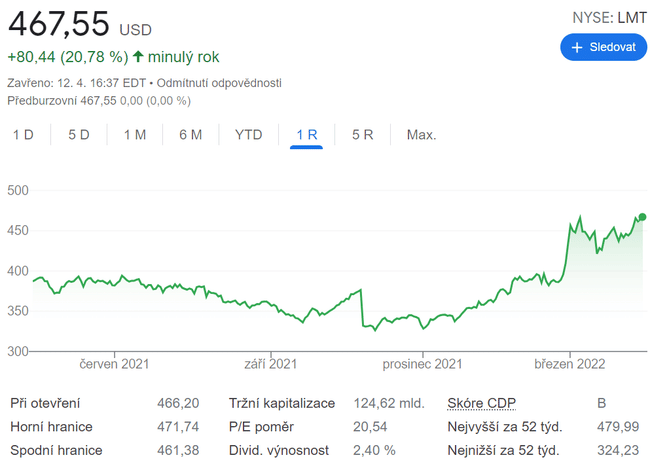Click the Tržní kapitalizace label
Viewport: 650px width, 466px height.
coord(284,403)
